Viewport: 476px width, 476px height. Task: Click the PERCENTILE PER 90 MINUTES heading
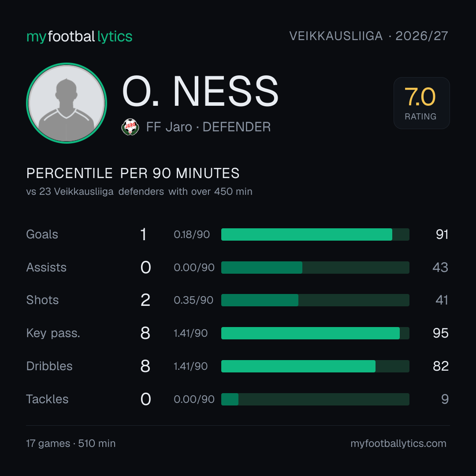tap(133, 173)
